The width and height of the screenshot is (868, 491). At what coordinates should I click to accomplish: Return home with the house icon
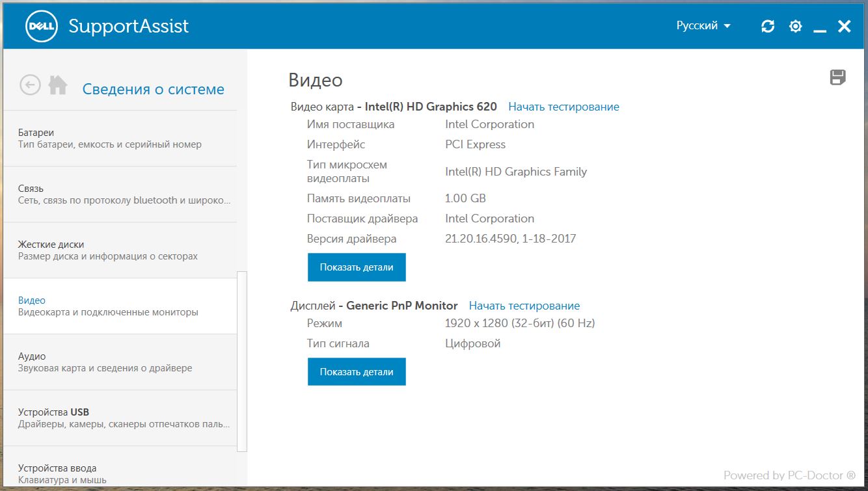click(58, 85)
